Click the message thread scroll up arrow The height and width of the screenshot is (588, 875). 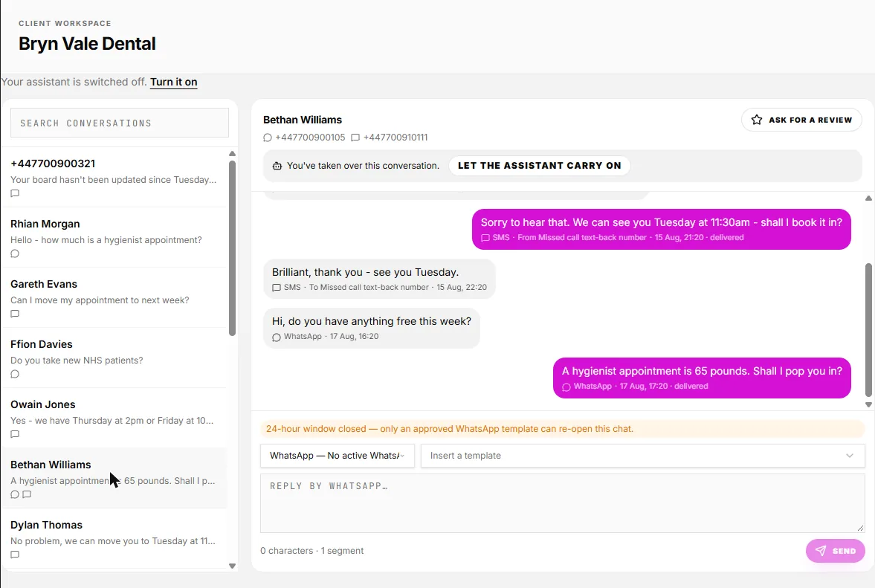pyautogui.click(x=868, y=198)
